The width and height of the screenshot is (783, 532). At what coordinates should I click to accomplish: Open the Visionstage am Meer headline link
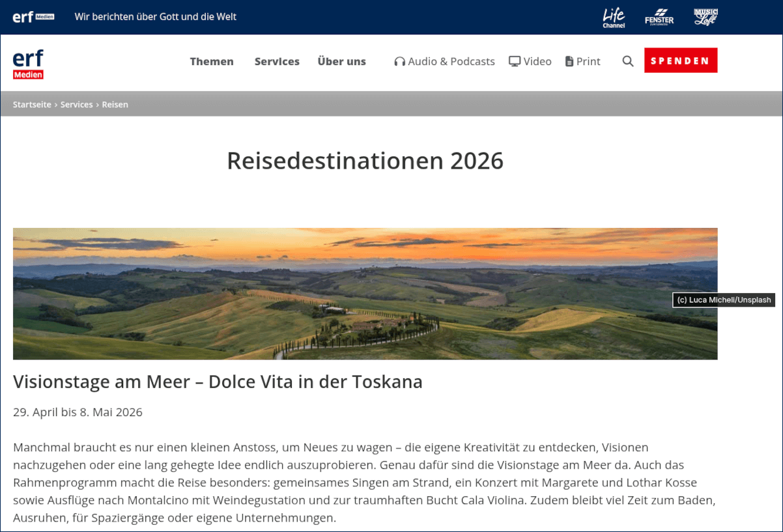(218, 382)
